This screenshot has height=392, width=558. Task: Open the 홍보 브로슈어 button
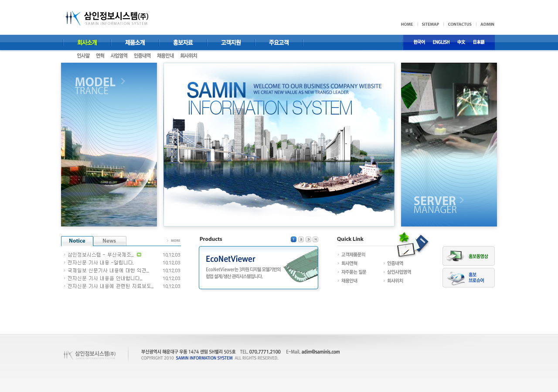(x=469, y=278)
